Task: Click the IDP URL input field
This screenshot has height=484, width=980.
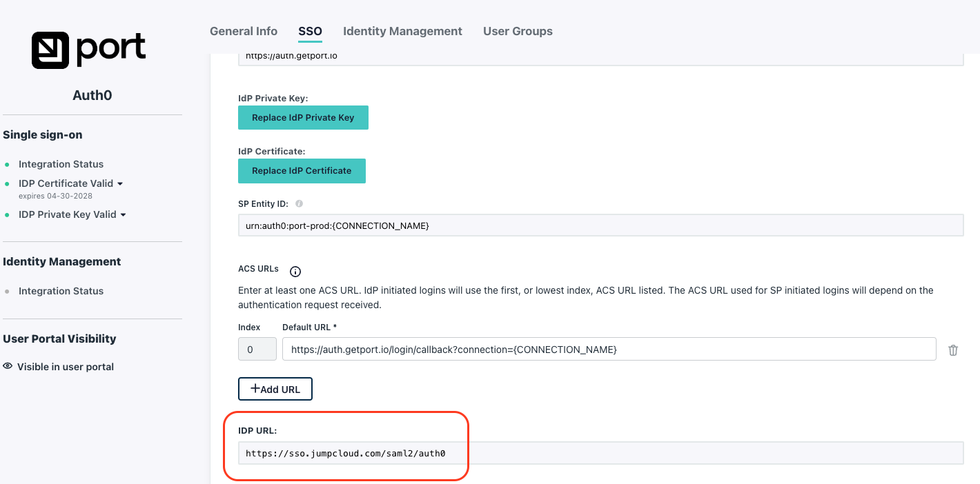Action: (600, 454)
